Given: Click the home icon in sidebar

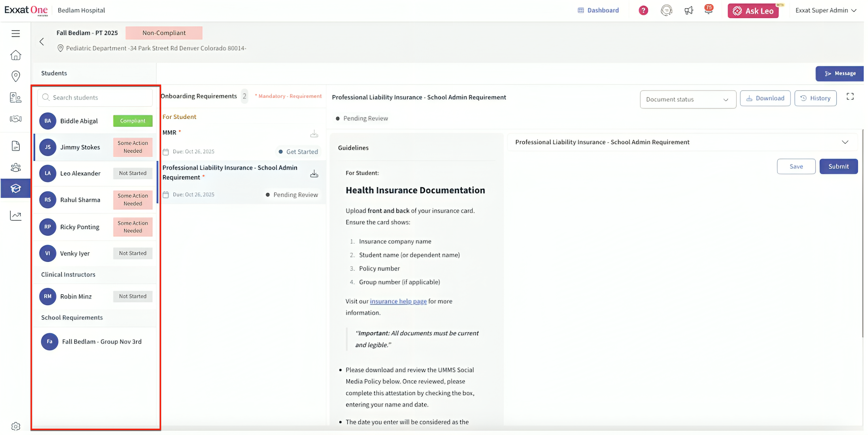Looking at the screenshot, I should [16, 55].
